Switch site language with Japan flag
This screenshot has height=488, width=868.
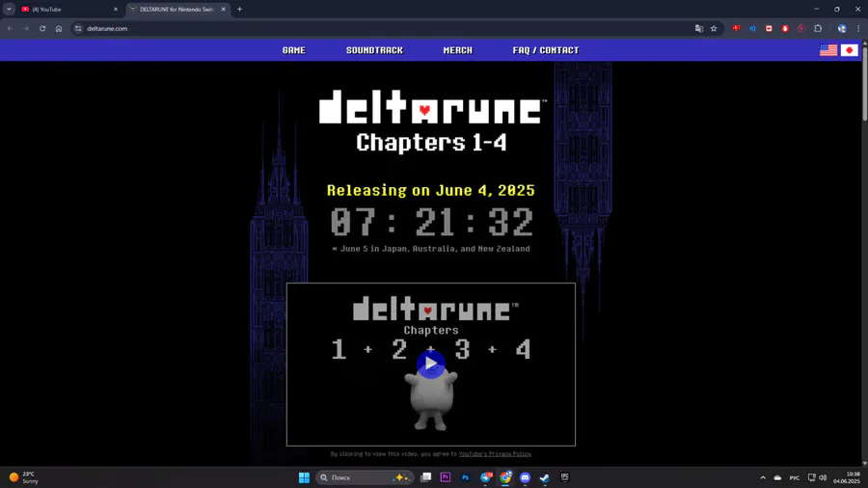tap(849, 50)
